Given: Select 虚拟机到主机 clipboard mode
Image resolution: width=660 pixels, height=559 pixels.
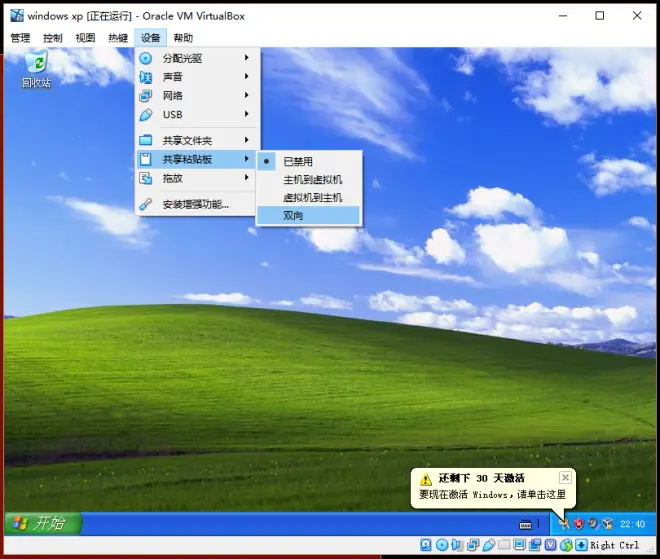Looking at the screenshot, I should 309,197.
